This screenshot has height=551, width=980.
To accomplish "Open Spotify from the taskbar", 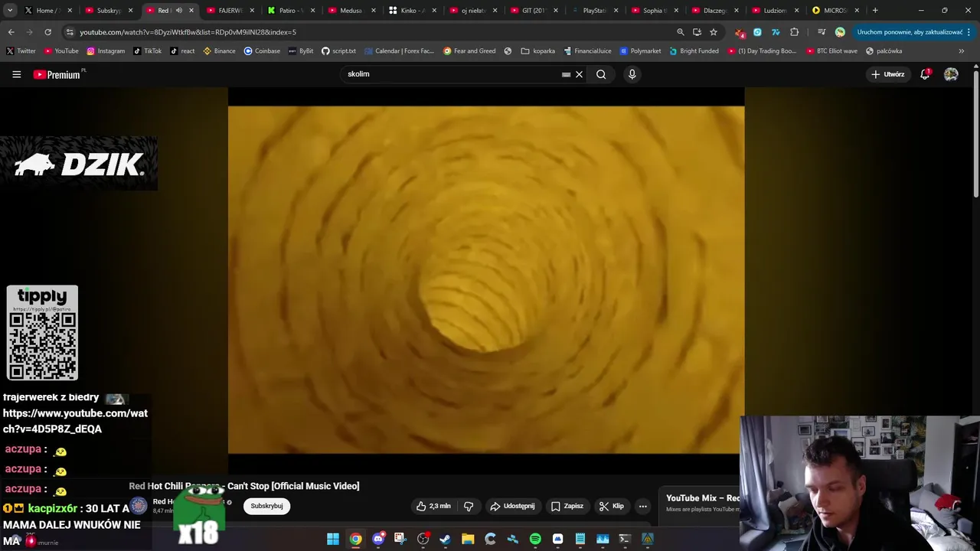I will coord(535,539).
